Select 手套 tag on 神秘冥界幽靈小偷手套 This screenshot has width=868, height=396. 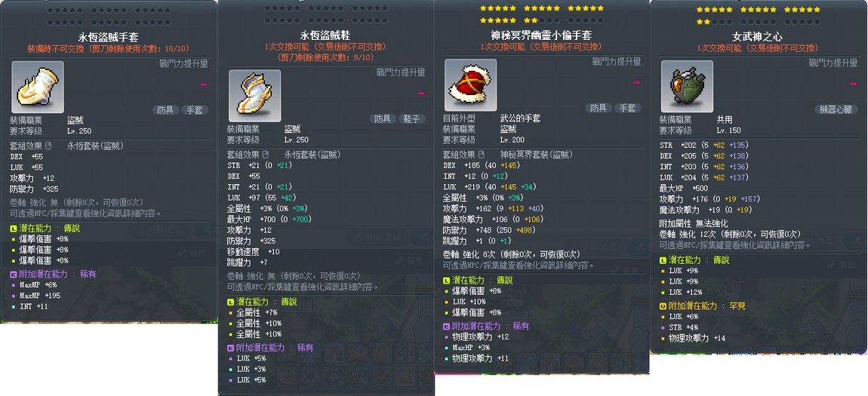pyautogui.click(x=628, y=108)
